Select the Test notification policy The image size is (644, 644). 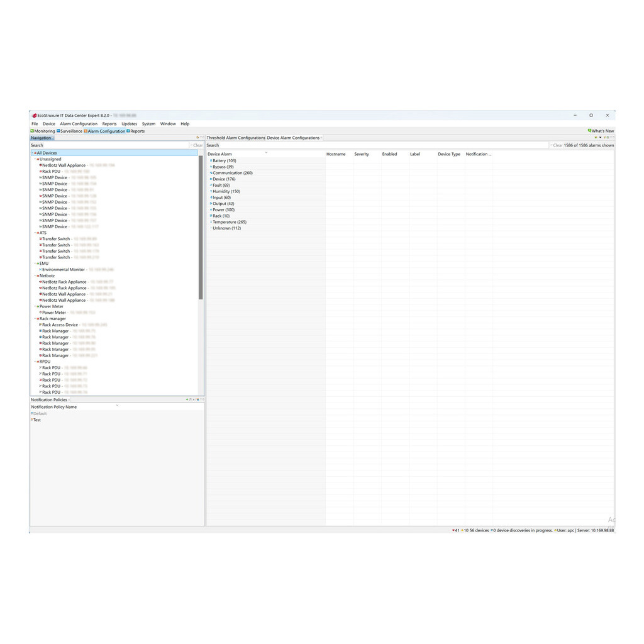37,419
